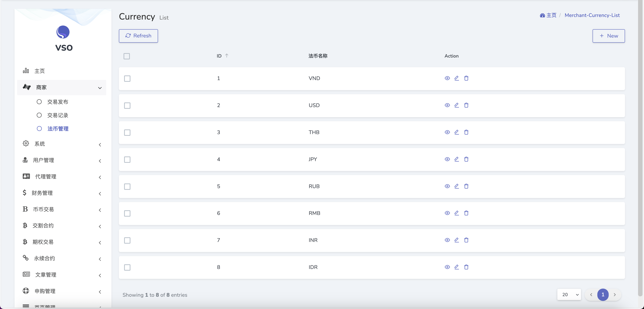Click the view icon for RUB currency
Image resolution: width=644 pixels, height=309 pixels.
point(447,186)
